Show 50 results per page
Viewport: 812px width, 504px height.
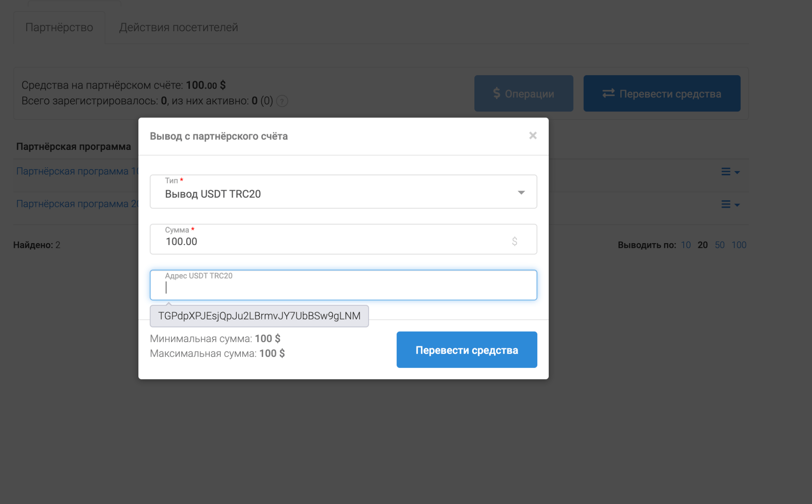pyautogui.click(x=720, y=245)
